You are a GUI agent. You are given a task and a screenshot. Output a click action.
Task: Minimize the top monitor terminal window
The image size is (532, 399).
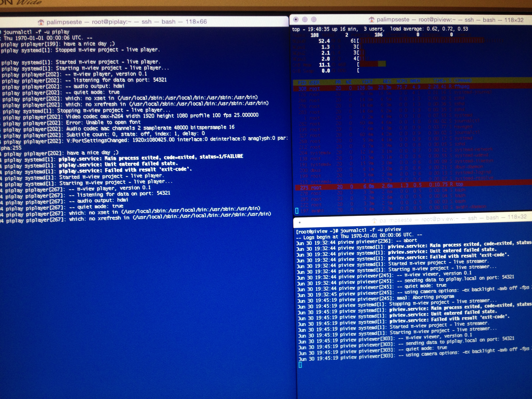click(x=305, y=20)
